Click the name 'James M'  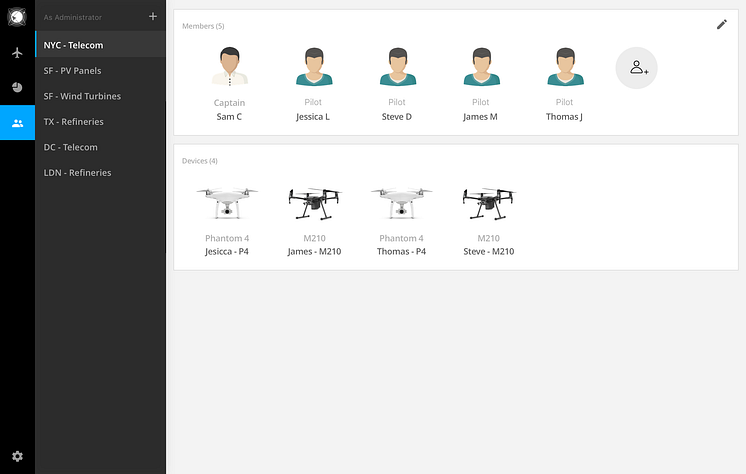481,117
